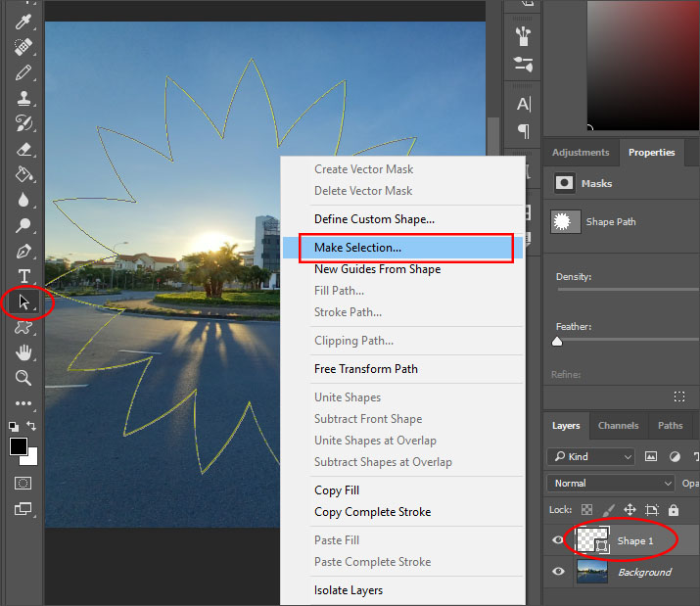This screenshot has height=606, width=700.
Task: Open the Kind filter dropdown
Action: coord(590,456)
